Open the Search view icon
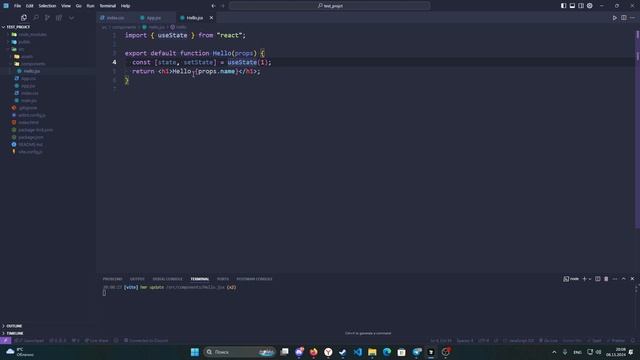 (36, 18)
